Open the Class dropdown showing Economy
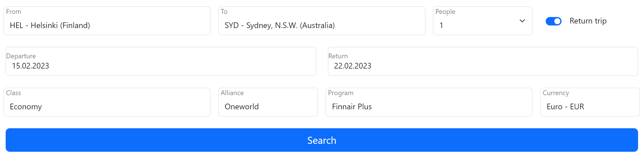Screen dimensions: 644x156 click(107, 102)
